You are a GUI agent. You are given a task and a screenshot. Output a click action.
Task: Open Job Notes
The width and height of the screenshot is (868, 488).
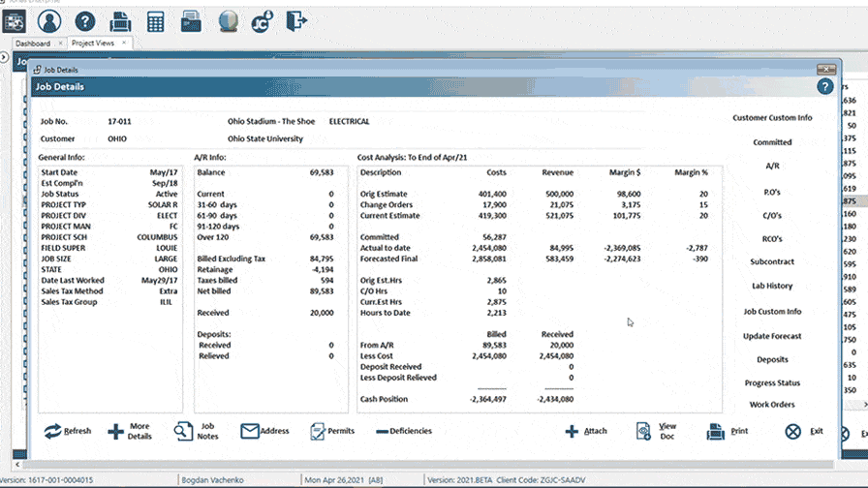coord(197,431)
